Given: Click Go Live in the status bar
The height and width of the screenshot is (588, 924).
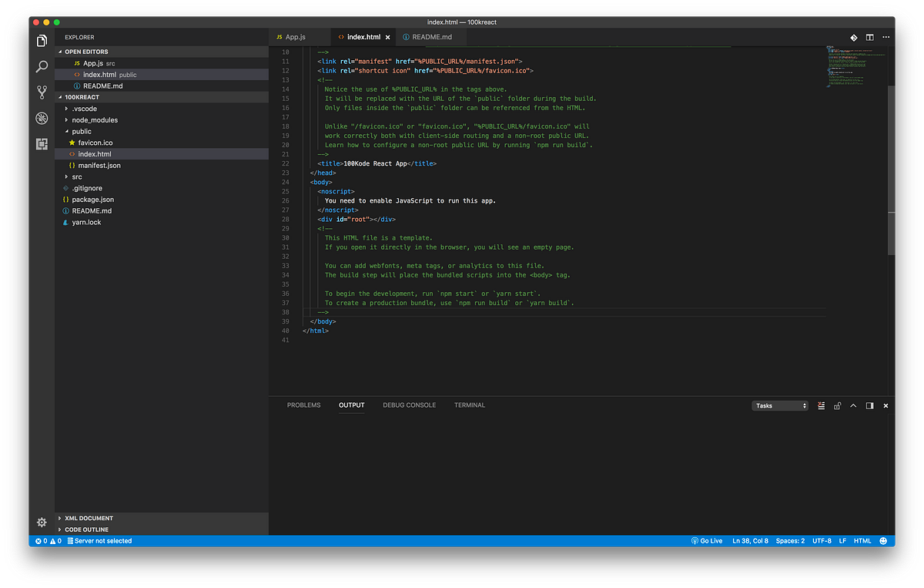Looking at the screenshot, I should 707,540.
